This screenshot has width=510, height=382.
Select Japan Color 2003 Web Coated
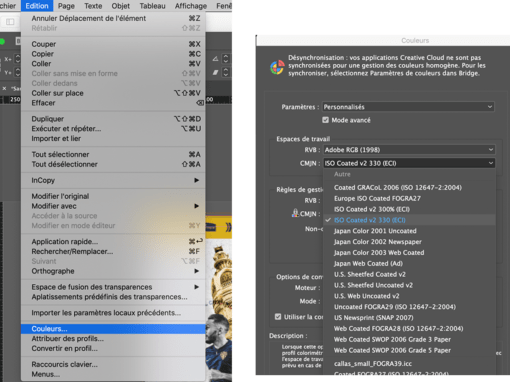[x=409, y=252]
